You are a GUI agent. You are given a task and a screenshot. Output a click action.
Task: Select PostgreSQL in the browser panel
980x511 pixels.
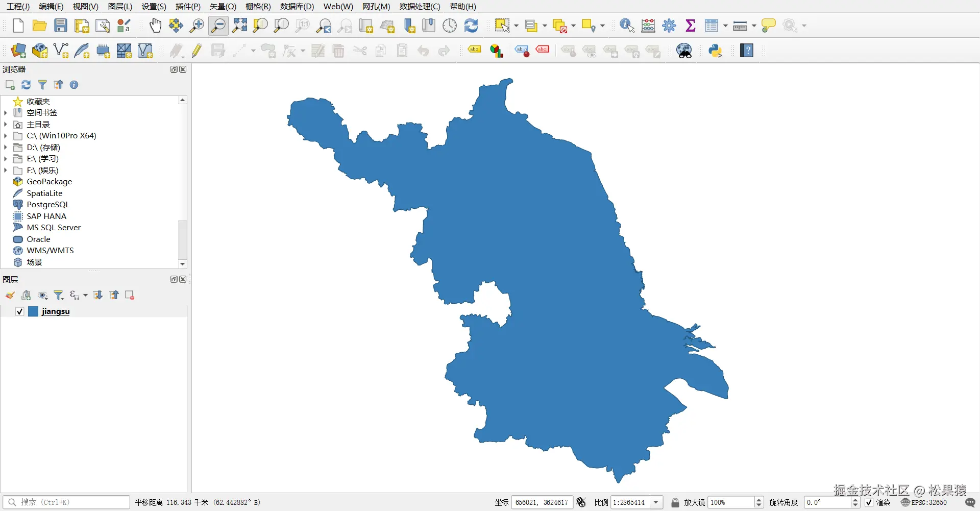(48, 205)
